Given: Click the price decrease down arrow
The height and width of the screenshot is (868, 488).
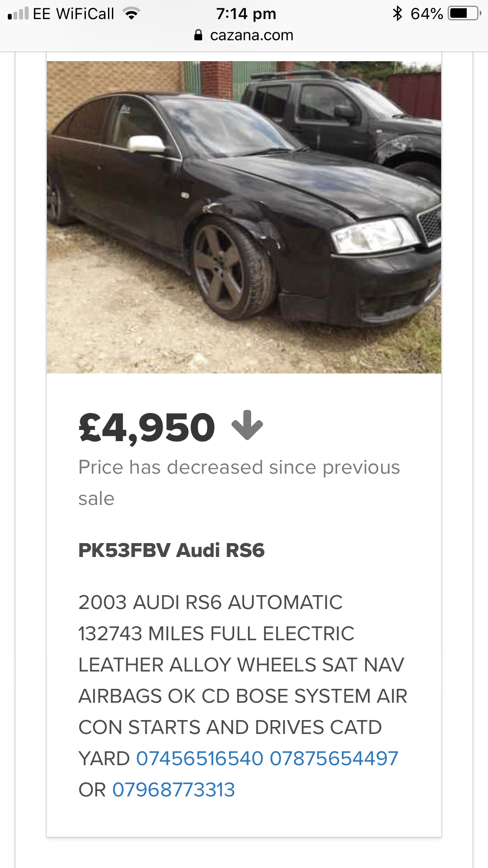Looking at the screenshot, I should tap(247, 425).
